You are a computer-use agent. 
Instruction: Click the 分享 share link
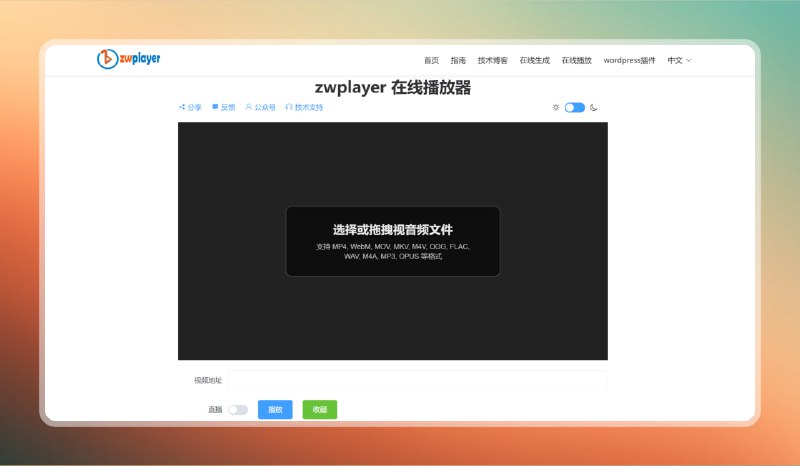[190, 107]
